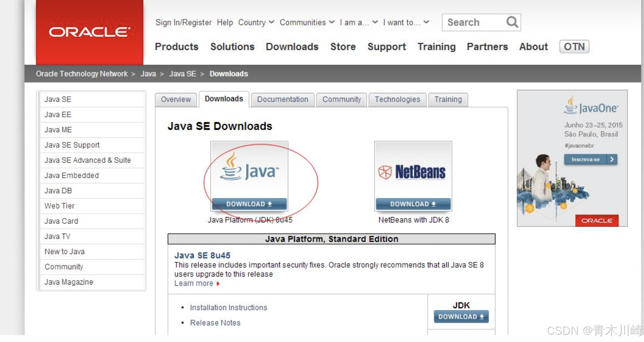Open the Support menu
This screenshot has width=644, height=342.
pyautogui.click(x=386, y=46)
